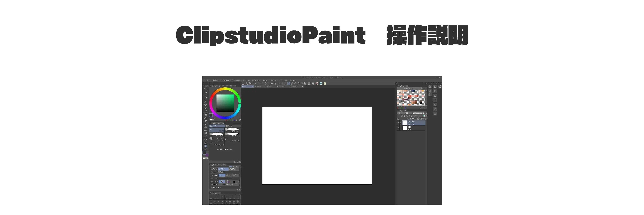Select the magnifier Zoom tool

pos(206,89)
